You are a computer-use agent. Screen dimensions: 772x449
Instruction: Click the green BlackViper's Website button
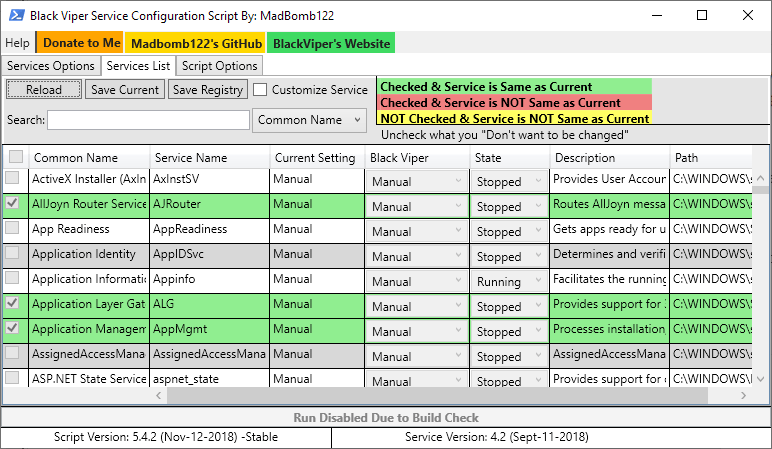coord(331,43)
